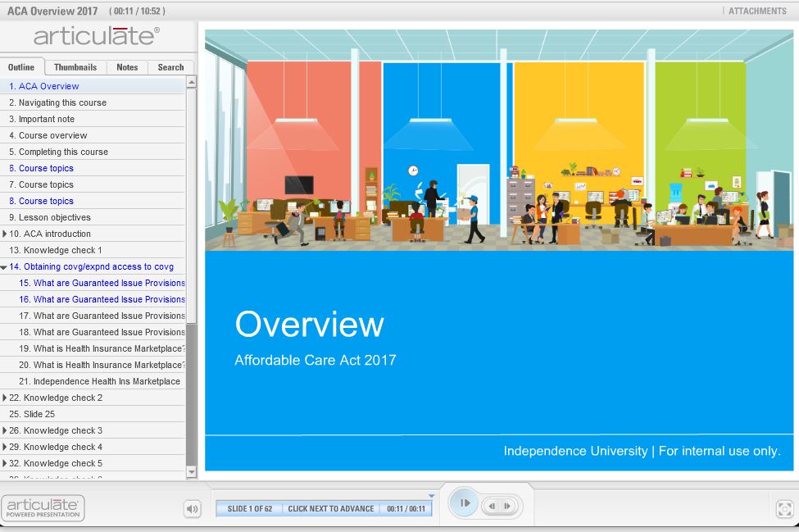Click the outline scrollbar thumb
The height and width of the screenshot is (532, 799).
pyautogui.click(x=192, y=206)
